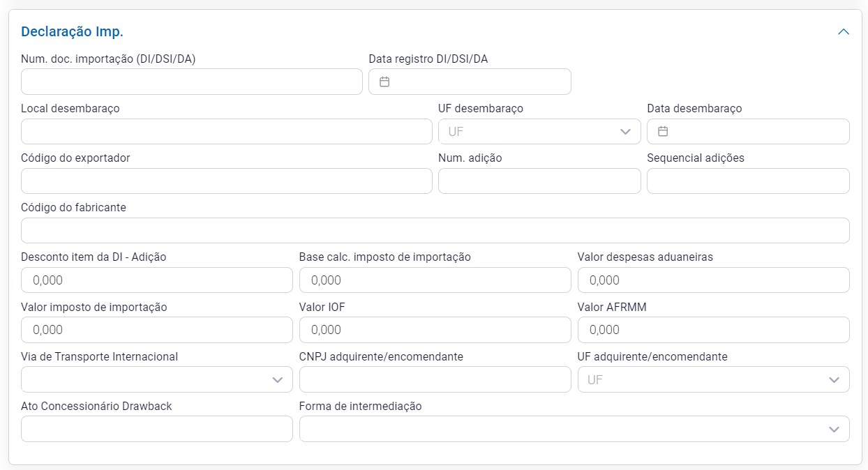Click the CNPJ adquirente/encomendante field
868x470 pixels.
[x=435, y=379]
